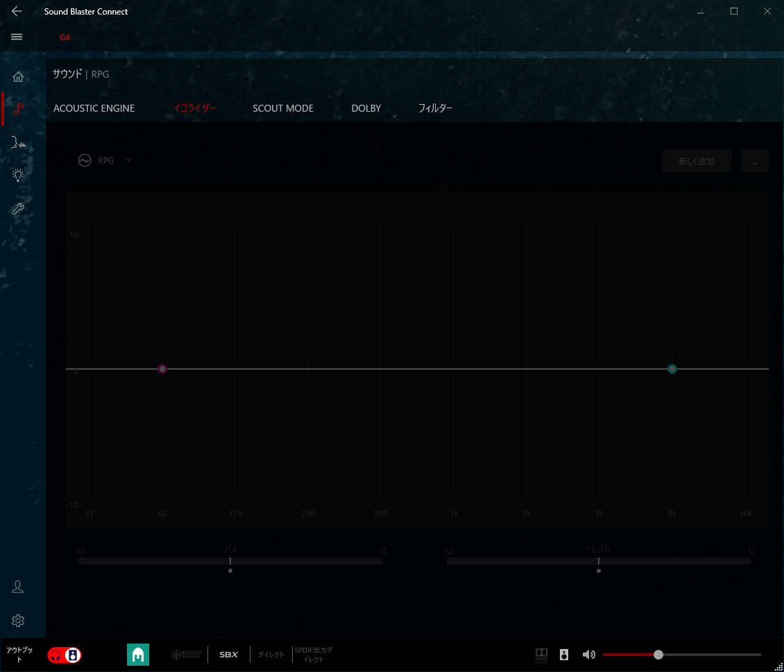The width and height of the screenshot is (784, 672).
Task: Switch to DOLBY tab
Action: [x=366, y=108]
